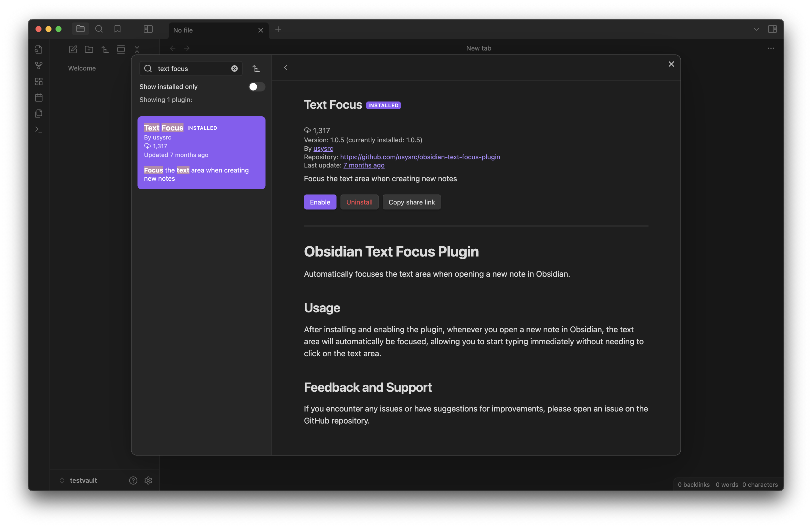
Task: Open a new tab with the plus button
Action: (x=278, y=29)
